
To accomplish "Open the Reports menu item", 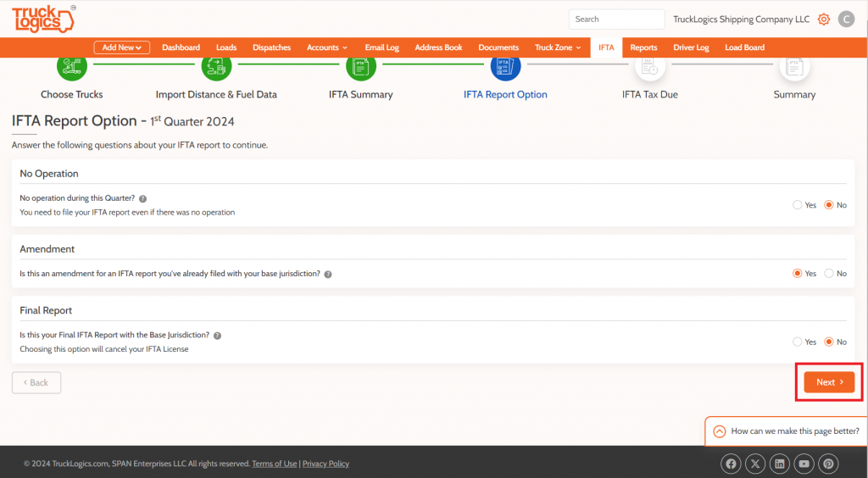I will pos(644,47).
